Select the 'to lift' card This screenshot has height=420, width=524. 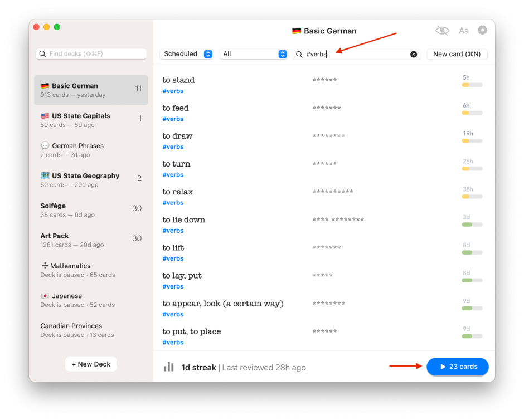coord(324,253)
